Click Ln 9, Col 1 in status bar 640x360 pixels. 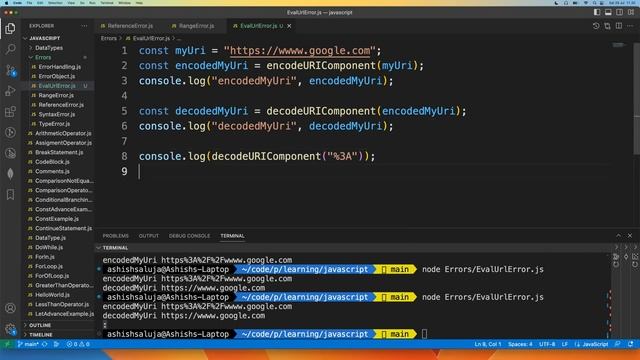[x=487, y=344]
